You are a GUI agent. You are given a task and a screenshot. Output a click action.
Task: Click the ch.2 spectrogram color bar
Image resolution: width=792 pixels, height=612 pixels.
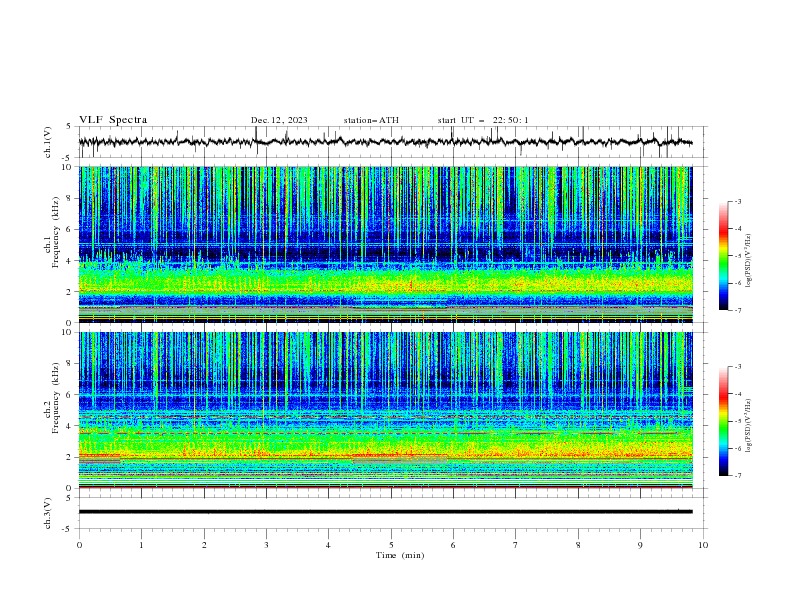pos(723,421)
